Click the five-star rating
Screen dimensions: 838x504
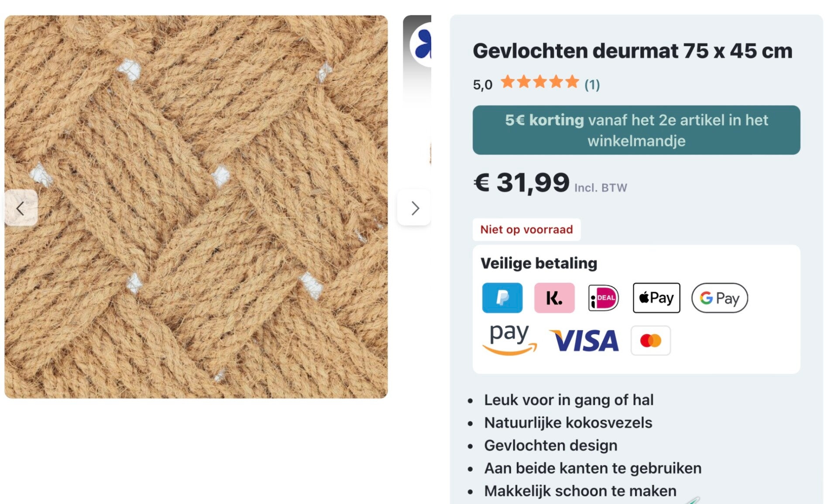tap(540, 82)
